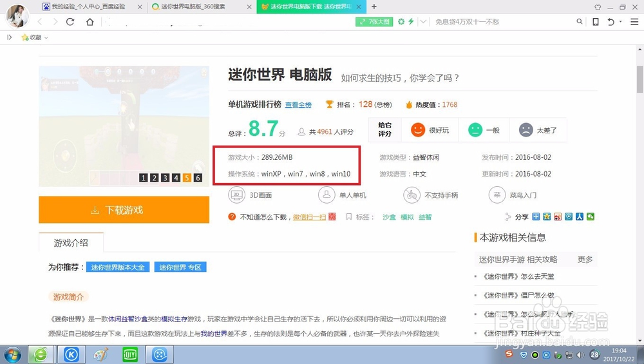Open the 游戏介绍 tab
644x364 pixels.
pyautogui.click(x=71, y=243)
